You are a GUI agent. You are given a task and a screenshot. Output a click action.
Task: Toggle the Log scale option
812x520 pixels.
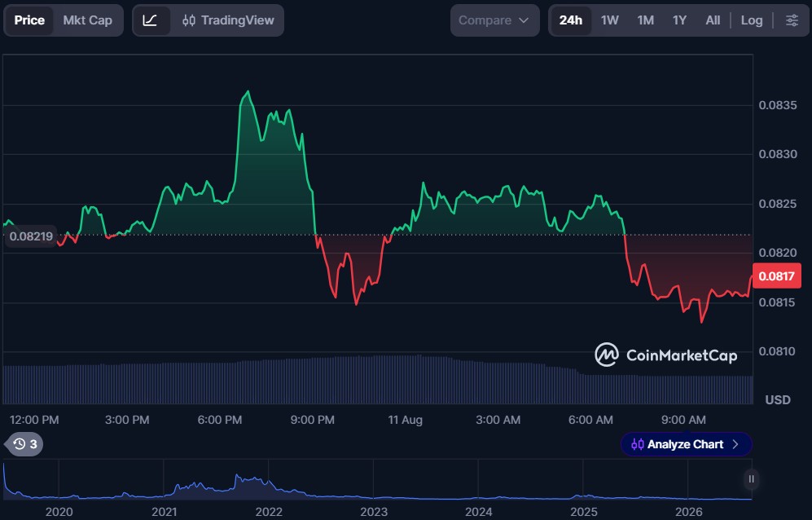[752, 20]
